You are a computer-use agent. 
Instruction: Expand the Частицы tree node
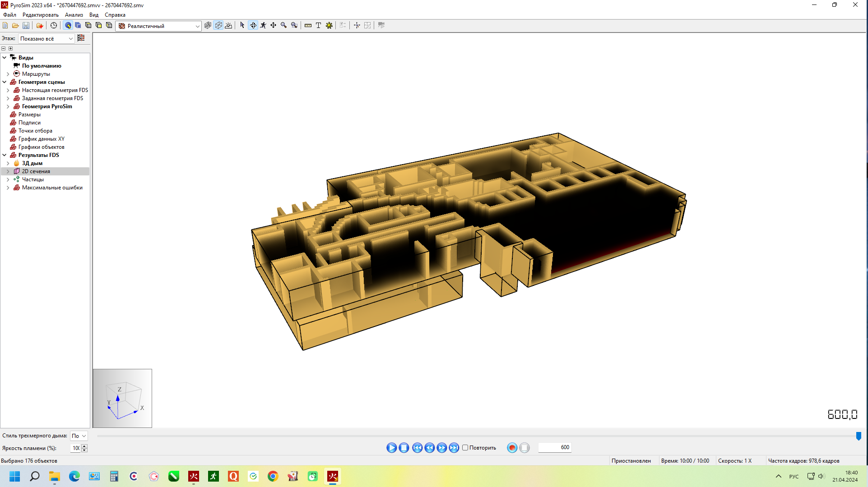point(8,179)
